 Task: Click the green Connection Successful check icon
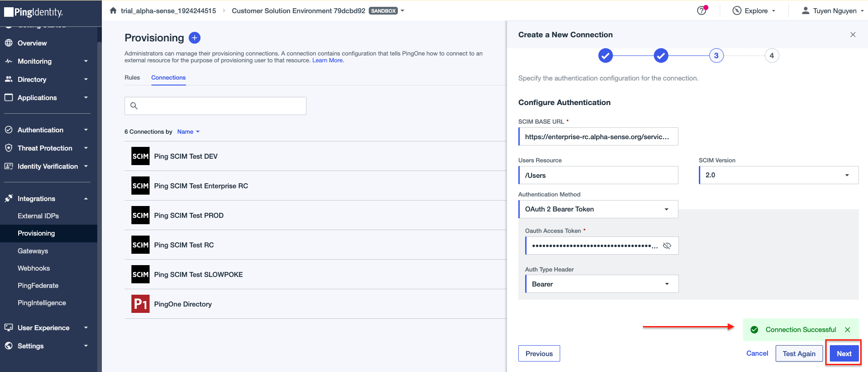pyautogui.click(x=754, y=330)
